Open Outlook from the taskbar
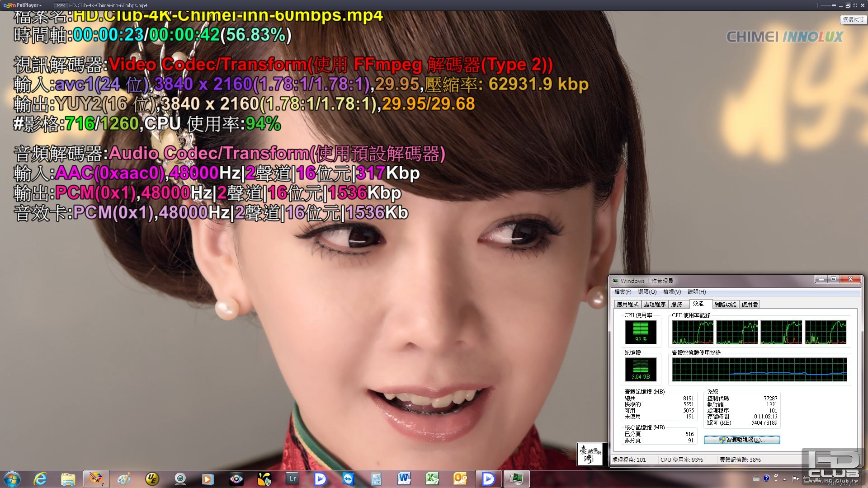Viewport: 868px width, 488px height. (x=460, y=479)
